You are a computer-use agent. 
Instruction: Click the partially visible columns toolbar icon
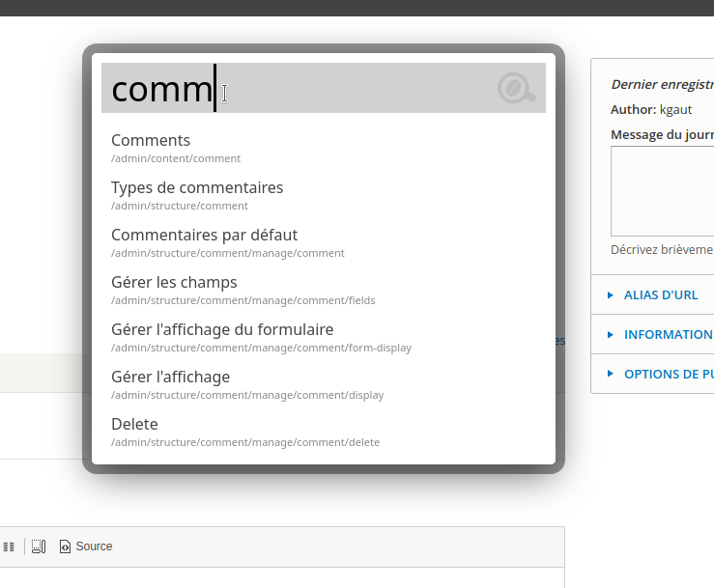[9, 546]
